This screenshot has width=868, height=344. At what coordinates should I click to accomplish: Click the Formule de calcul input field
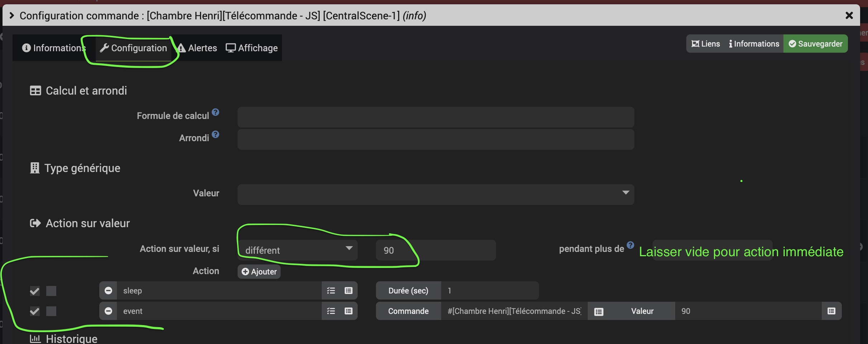coord(436,117)
